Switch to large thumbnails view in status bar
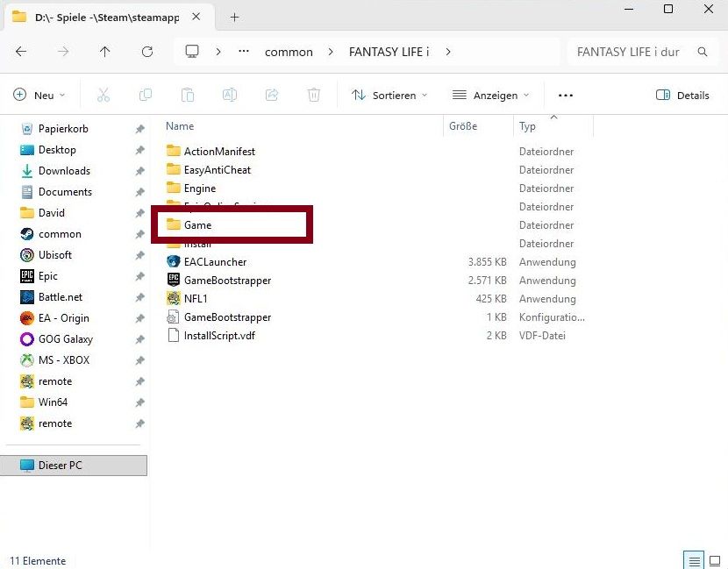Viewport: 728px width, 569px height. pos(715,561)
